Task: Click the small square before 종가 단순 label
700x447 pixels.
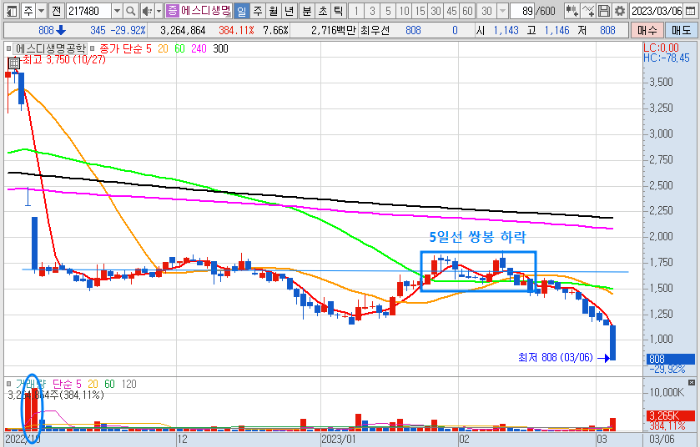Action: click(92, 48)
